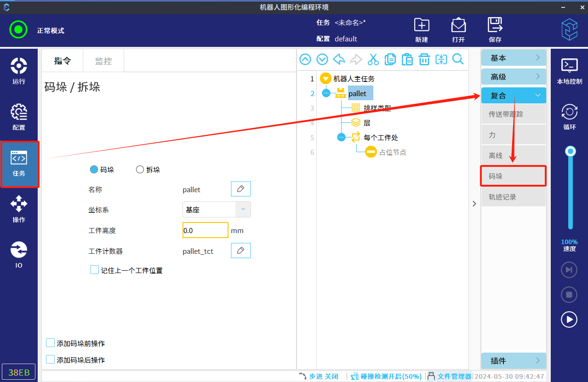Screen dimensions: 588x382
Task: Click the search magnifier icon
Action: (458, 59)
